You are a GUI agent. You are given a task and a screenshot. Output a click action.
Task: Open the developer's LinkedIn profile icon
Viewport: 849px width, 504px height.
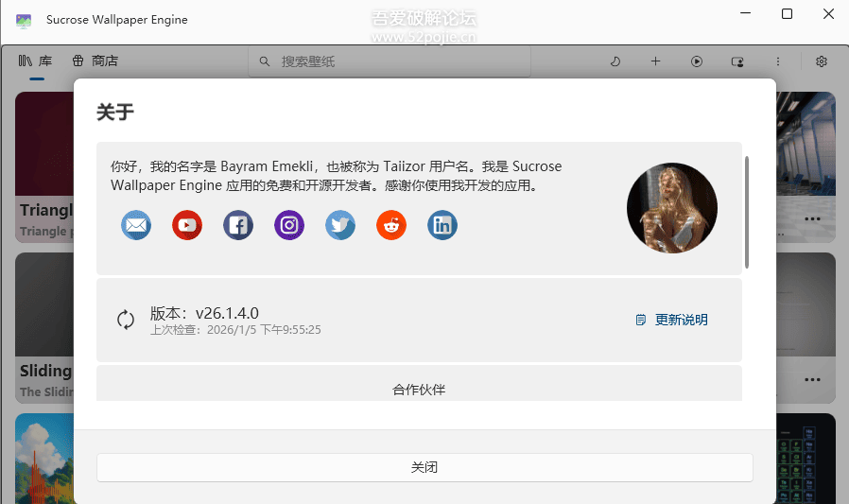[x=442, y=225]
